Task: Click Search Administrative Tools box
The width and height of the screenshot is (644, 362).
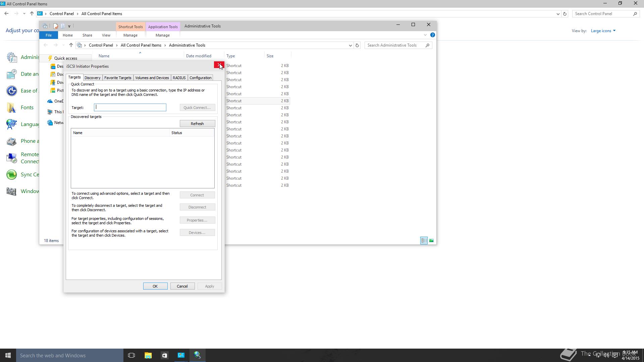Action: point(394,45)
